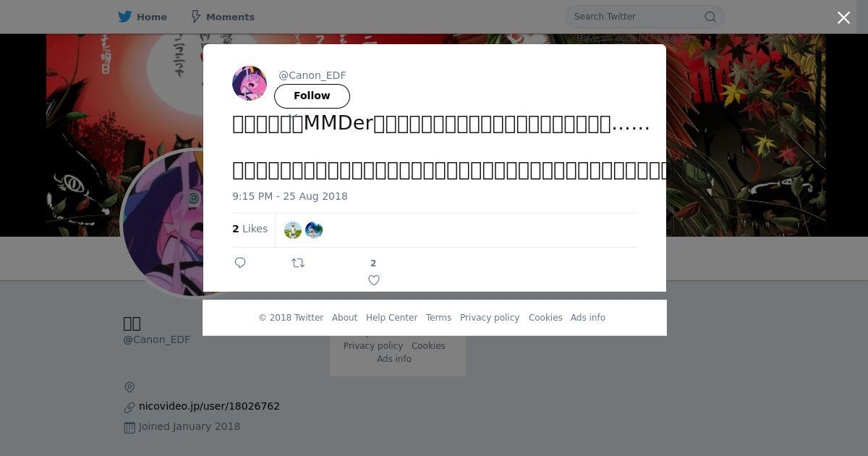Click the Twitter bird Home icon
868x456 pixels.
tap(125, 17)
